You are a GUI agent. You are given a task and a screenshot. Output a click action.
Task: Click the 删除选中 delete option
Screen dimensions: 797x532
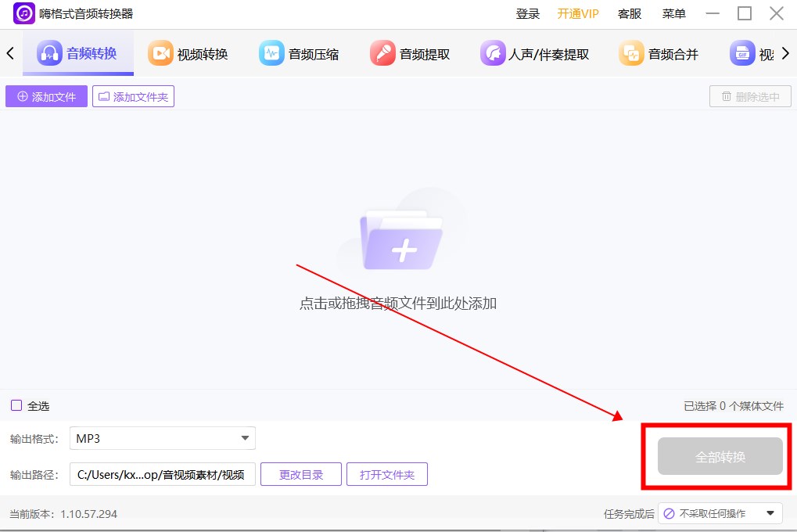tap(749, 95)
